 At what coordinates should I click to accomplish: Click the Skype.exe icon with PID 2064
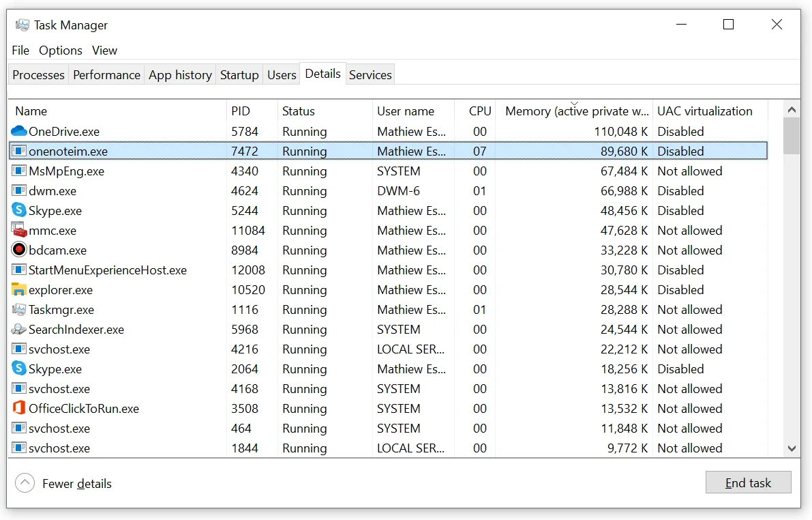click(x=19, y=369)
